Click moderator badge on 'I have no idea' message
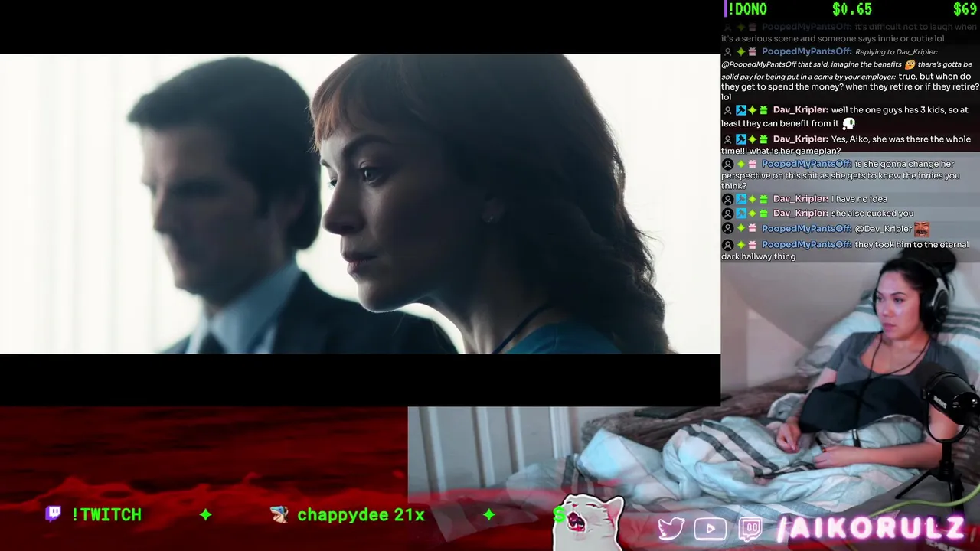 [740, 199]
